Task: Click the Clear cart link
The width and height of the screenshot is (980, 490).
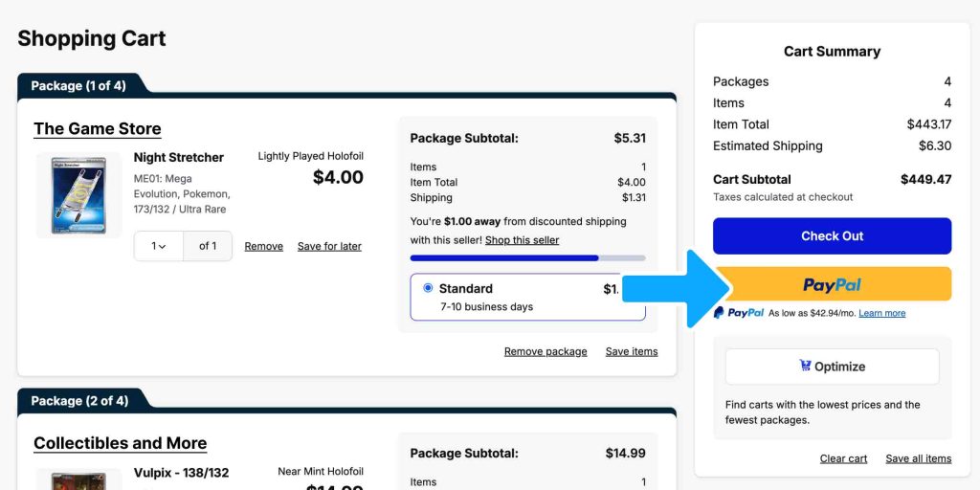Action: (843, 458)
